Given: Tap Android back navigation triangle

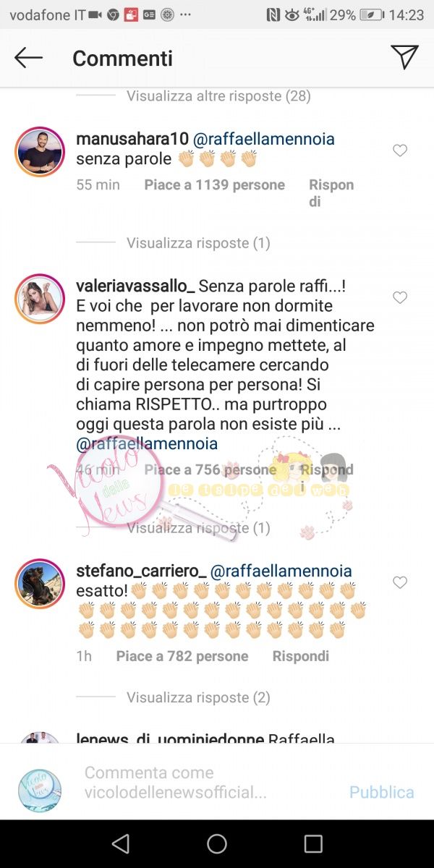Looking at the screenshot, I should [x=121, y=843].
